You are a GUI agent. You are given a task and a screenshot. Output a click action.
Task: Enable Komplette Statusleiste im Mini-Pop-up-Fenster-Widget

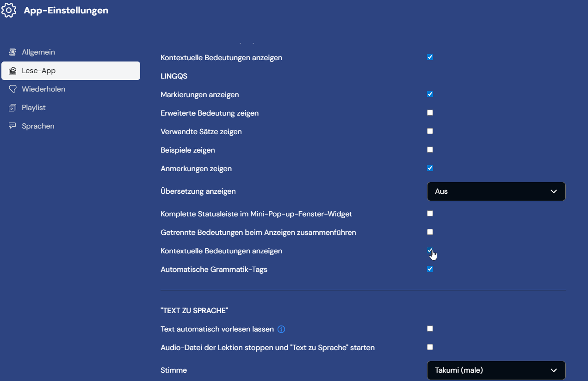tap(430, 214)
